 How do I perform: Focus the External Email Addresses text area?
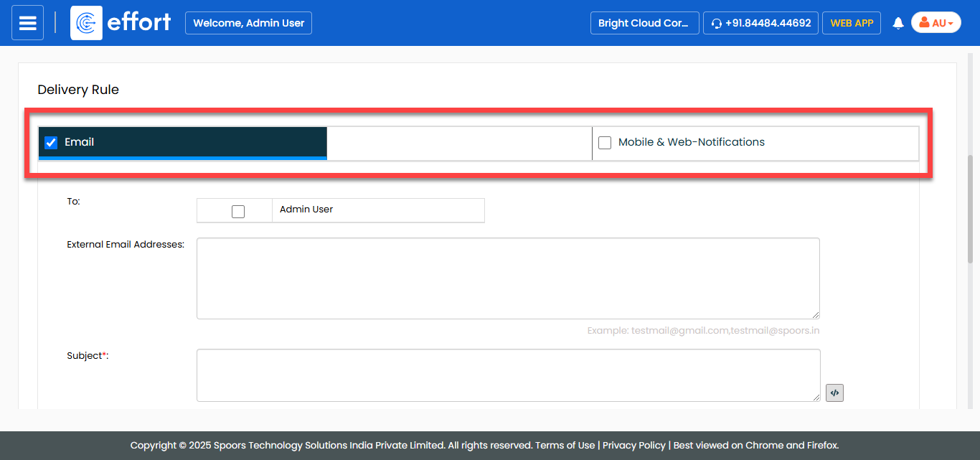pyautogui.click(x=507, y=278)
